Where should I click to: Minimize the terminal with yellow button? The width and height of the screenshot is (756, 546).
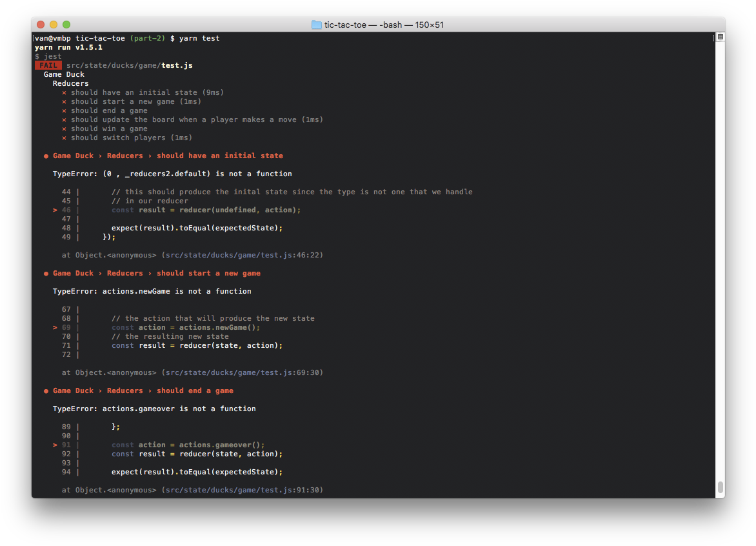(x=54, y=25)
